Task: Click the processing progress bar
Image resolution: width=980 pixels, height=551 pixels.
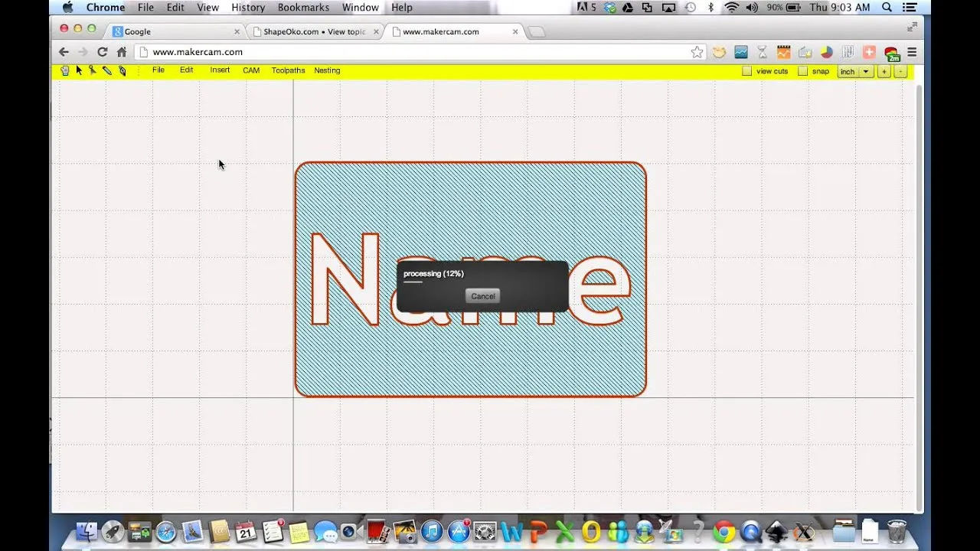Action: 413,284
